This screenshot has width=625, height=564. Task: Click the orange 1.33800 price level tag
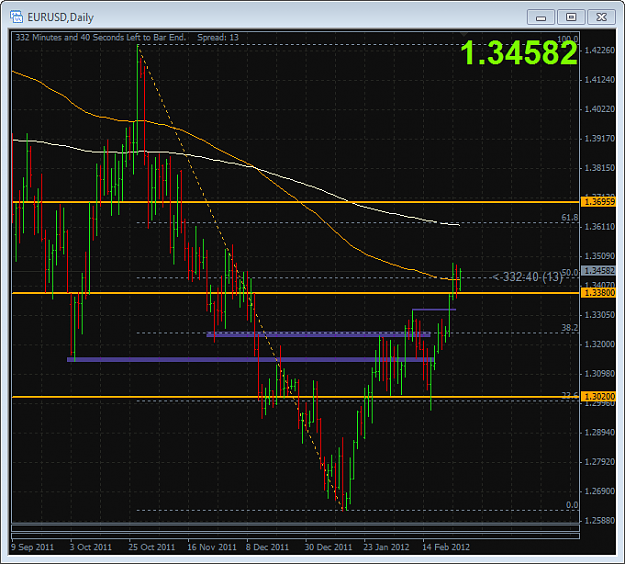(x=599, y=293)
